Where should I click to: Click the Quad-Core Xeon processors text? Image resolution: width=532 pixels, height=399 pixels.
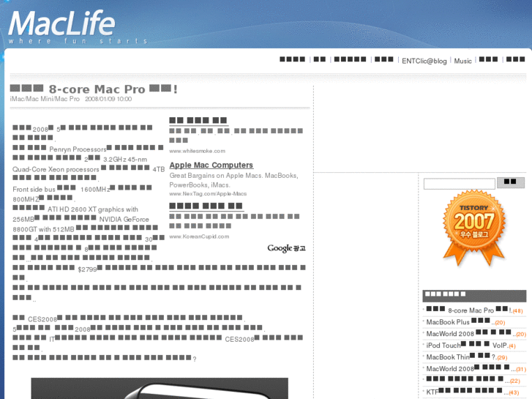tap(56, 169)
